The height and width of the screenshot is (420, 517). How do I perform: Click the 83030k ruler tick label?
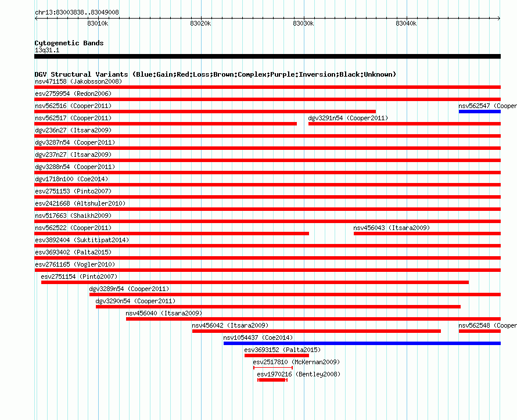tap(303, 23)
